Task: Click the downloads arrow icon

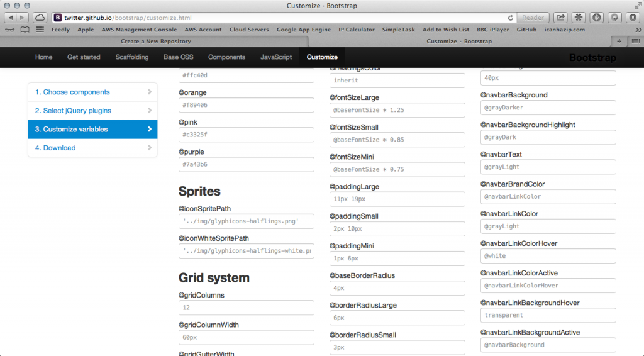Action: point(633,18)
